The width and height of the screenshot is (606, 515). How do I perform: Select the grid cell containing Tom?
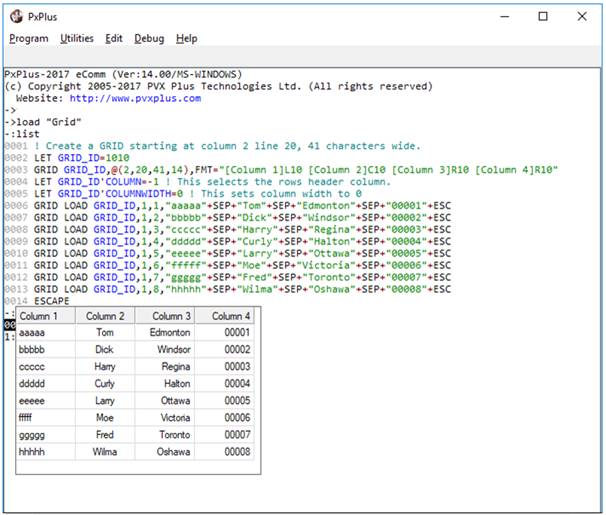(x=105, y=333)
